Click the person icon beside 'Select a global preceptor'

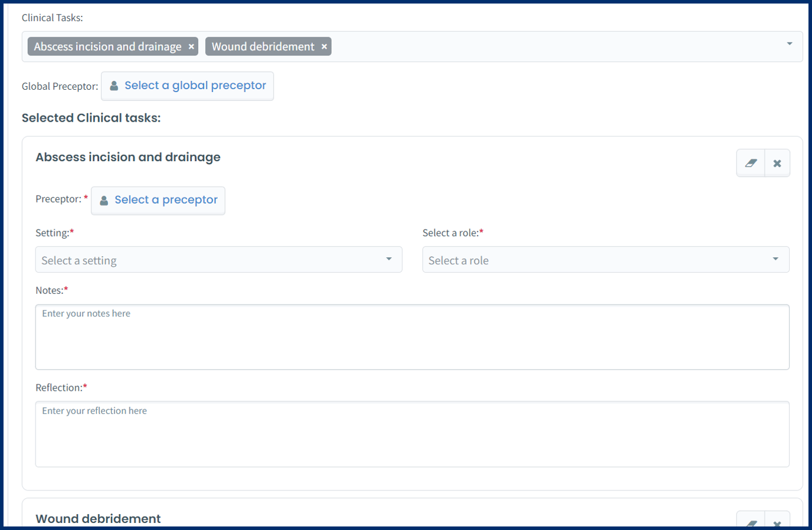click(113, 86)
